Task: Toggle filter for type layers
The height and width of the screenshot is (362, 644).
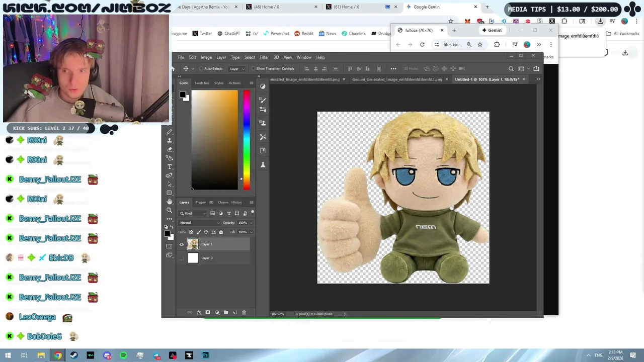Action: pyautogui.click(x=229, y=214)
